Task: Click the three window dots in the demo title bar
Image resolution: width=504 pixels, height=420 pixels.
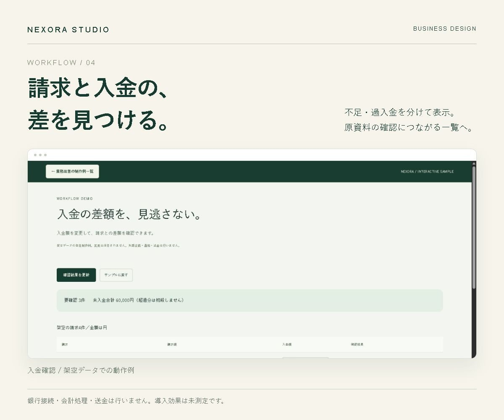Action: (40, 155)
